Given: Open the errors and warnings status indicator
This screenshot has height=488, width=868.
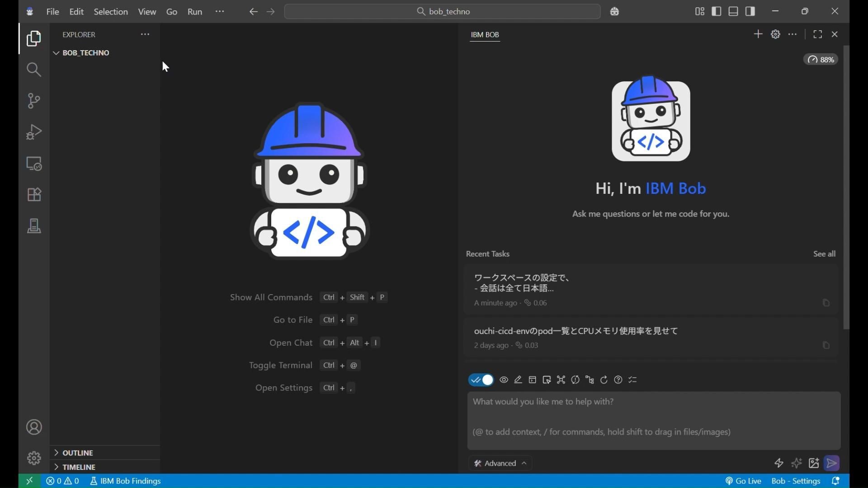Looking at the screenshot, I should [62, 481].
